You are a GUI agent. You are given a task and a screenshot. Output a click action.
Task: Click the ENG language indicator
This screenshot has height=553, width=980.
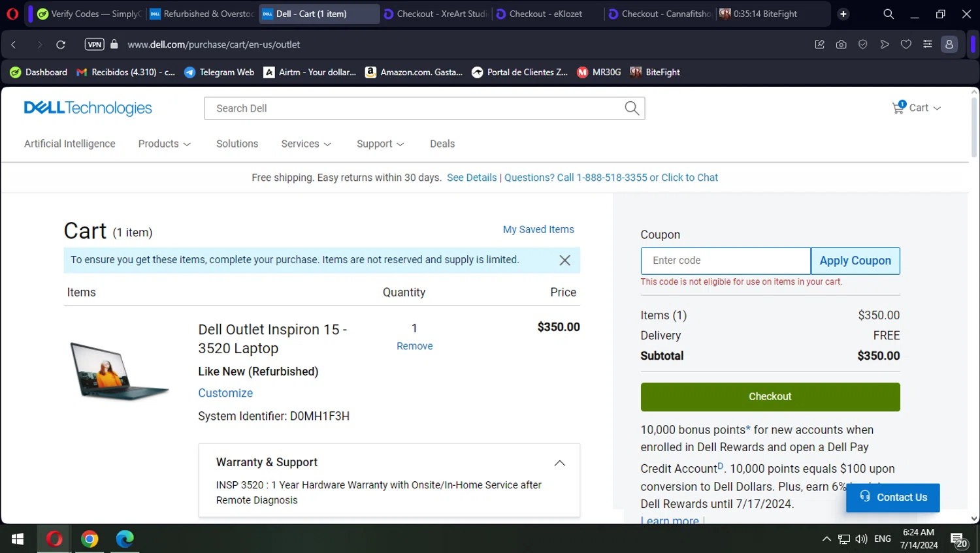(883, 539)
